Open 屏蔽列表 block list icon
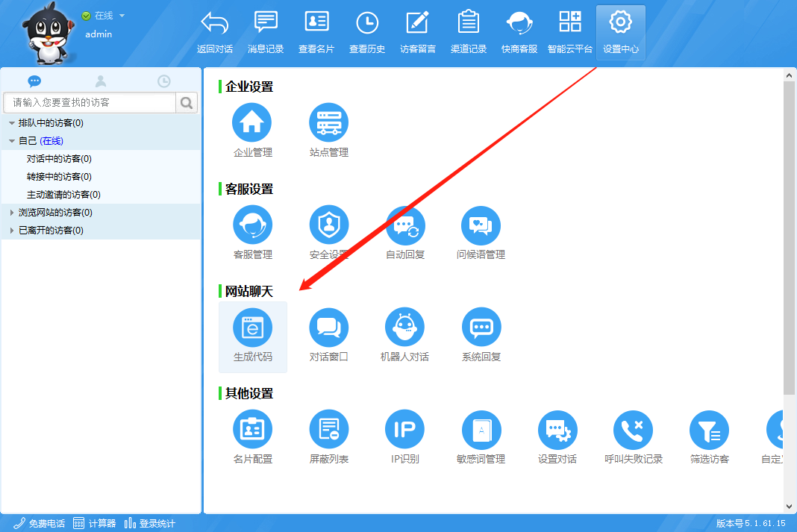This screenshot has width=797, height=532. point(328,430)
